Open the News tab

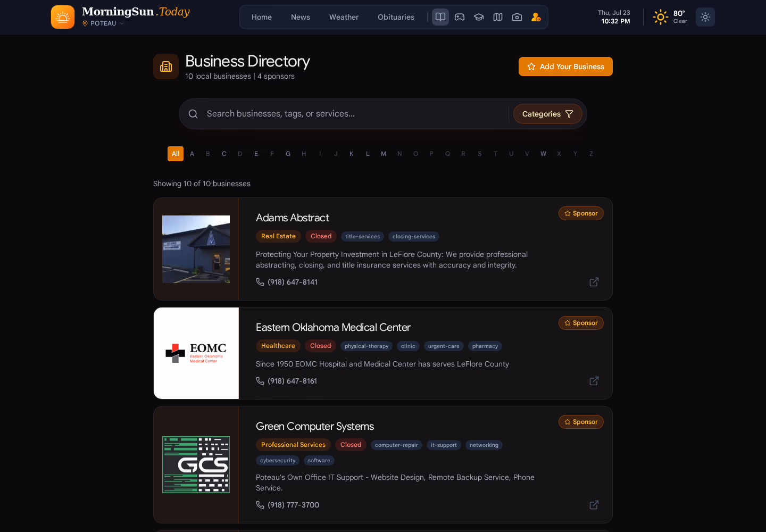pyautogui.click(x=301, y=17)
